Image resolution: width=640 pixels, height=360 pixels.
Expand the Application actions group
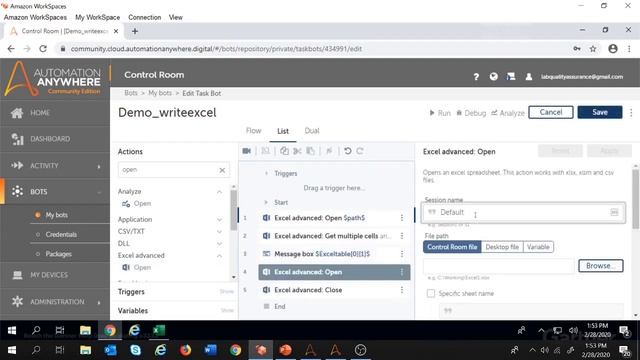pyautogui.click(x=219, y=220)
